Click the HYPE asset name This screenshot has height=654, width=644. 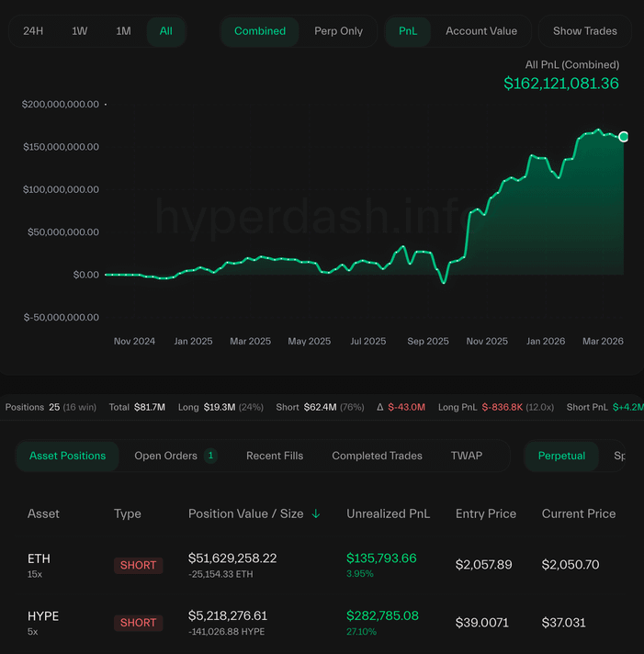[x=43, y=616]
